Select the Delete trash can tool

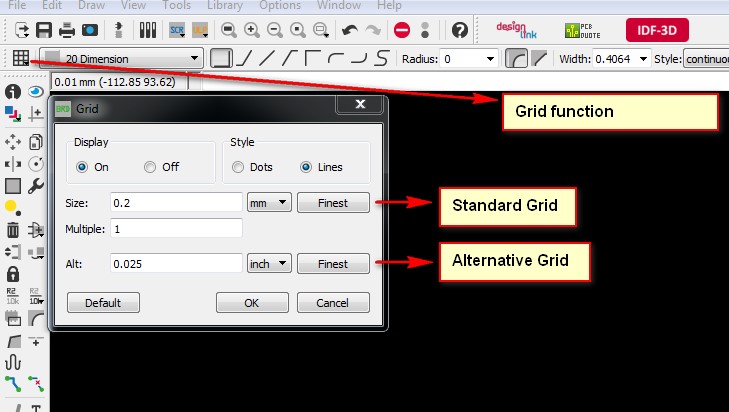click(13, 229)
